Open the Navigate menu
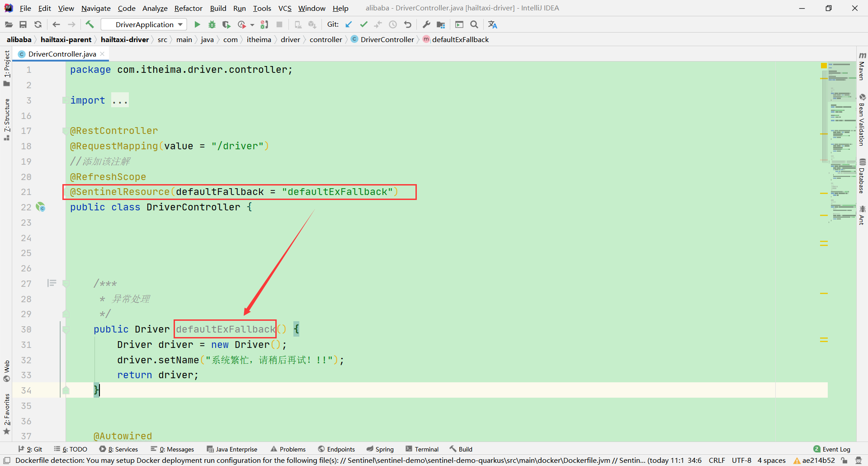 (96, 8)
